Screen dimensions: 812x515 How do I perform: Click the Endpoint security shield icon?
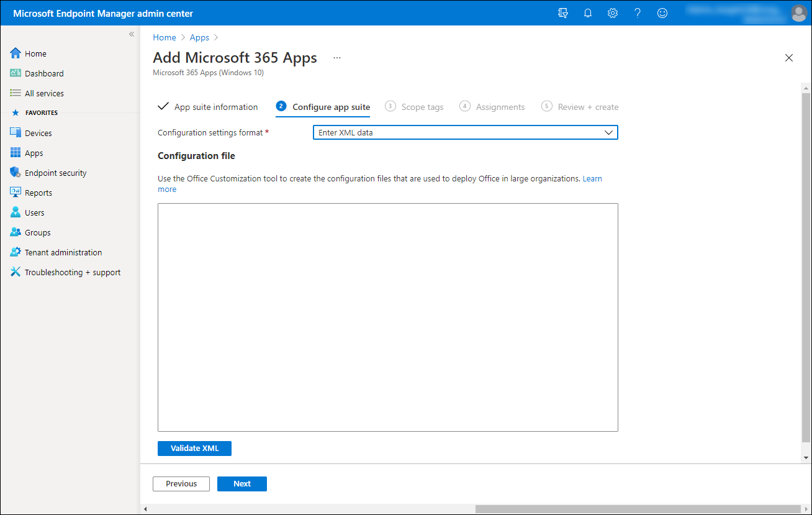tap(16, 173)
